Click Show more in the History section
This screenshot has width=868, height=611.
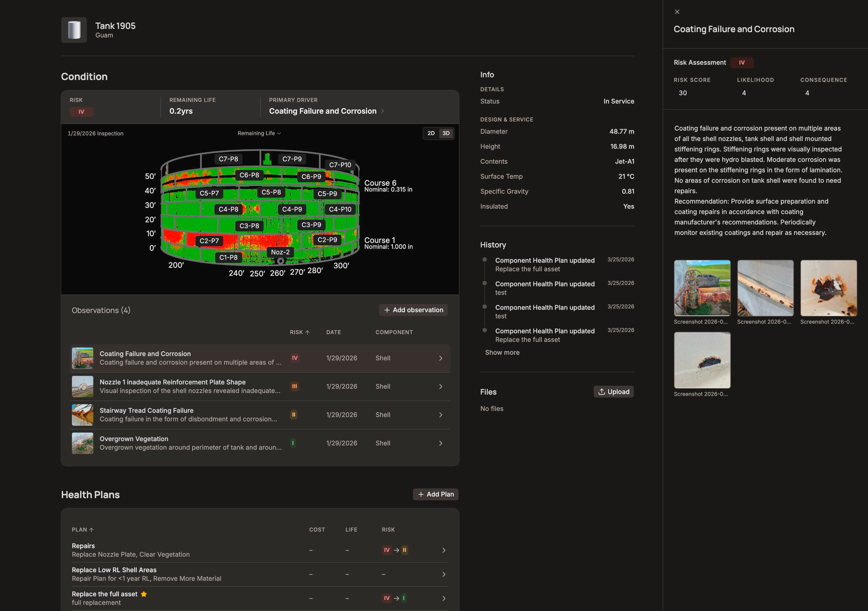[502, 352]
